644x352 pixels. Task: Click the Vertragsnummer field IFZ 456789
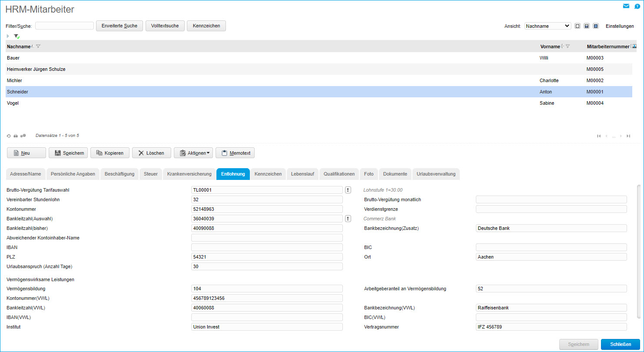tap(551, 327)
